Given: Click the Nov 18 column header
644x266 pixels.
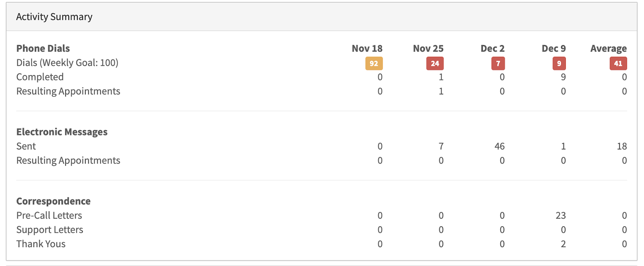Looking at the screenshot, I should pyautogui.click(x=367, y=49).
